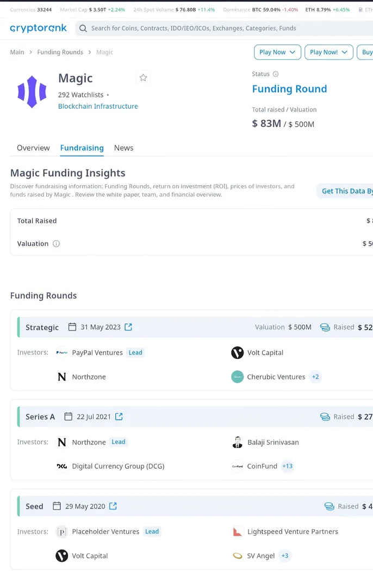Open SV Angel investor page
This screenshot has width=373, height=588.
261,556
